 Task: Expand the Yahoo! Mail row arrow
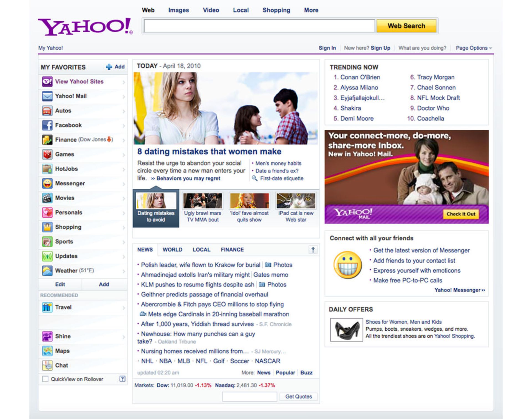pos(124,96)
